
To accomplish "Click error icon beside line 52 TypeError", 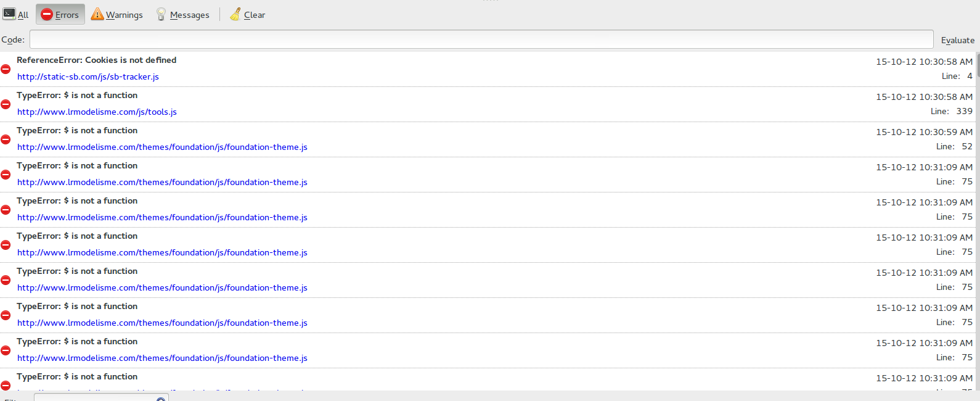I will tap(6, 139).
